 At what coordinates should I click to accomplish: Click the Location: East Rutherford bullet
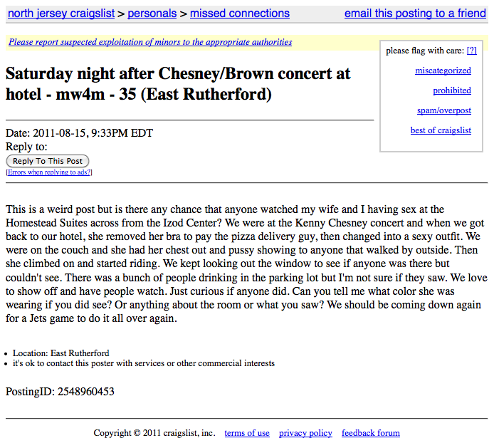tap(61, 353)
